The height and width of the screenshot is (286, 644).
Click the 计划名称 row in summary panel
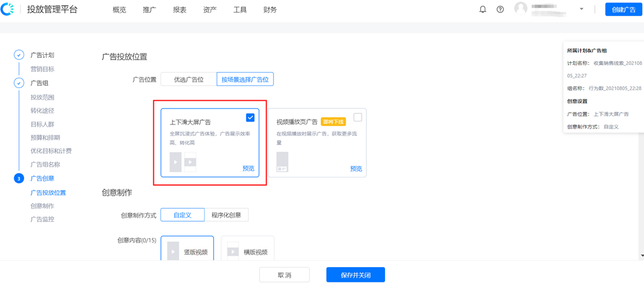604,70
